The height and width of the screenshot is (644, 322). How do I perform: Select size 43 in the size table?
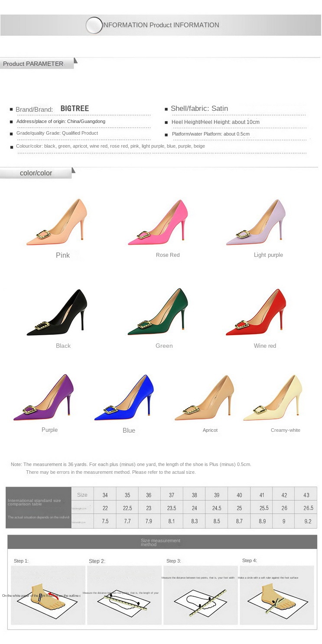point(306,495)
